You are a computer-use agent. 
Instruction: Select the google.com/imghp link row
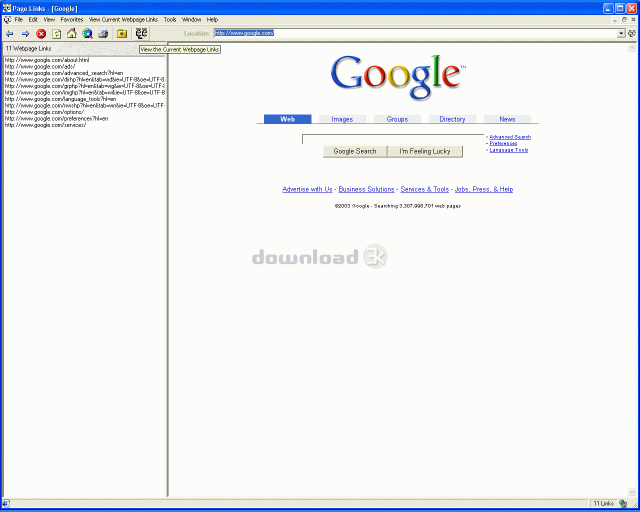pyautogui.click(x=84, y=93)
